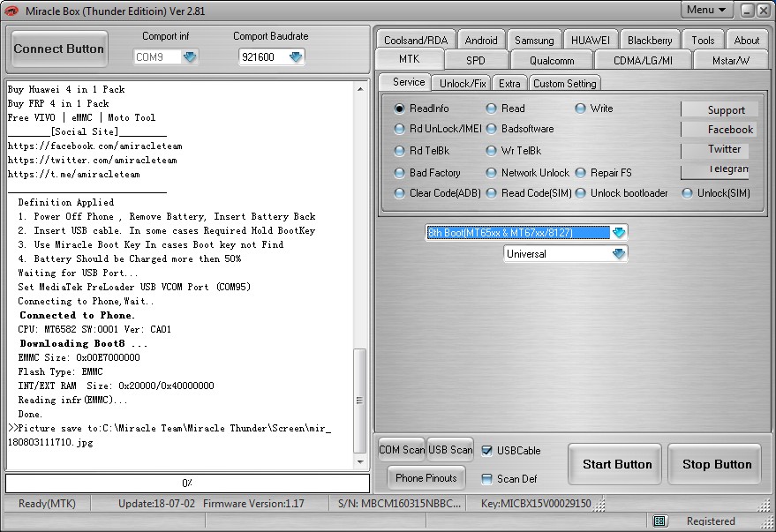
Task: Switch to the Tools tab
Action: (703, 40)
